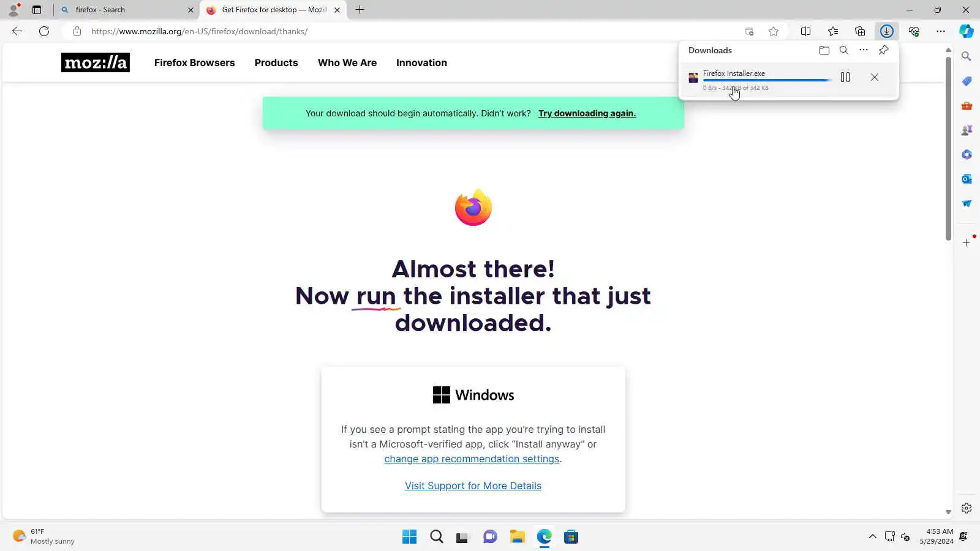The image size is (980, 551).
Task: Open taskbar Search
Action: [x=437, y=537]
